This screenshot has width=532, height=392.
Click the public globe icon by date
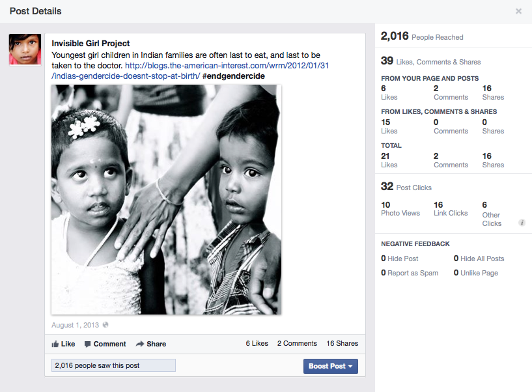[x=105, y=325]
